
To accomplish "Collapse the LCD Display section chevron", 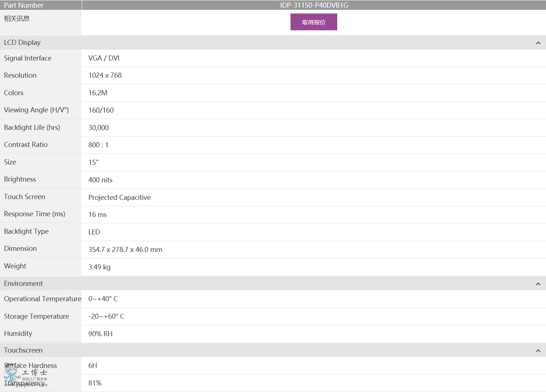I will tap(538, 43).
